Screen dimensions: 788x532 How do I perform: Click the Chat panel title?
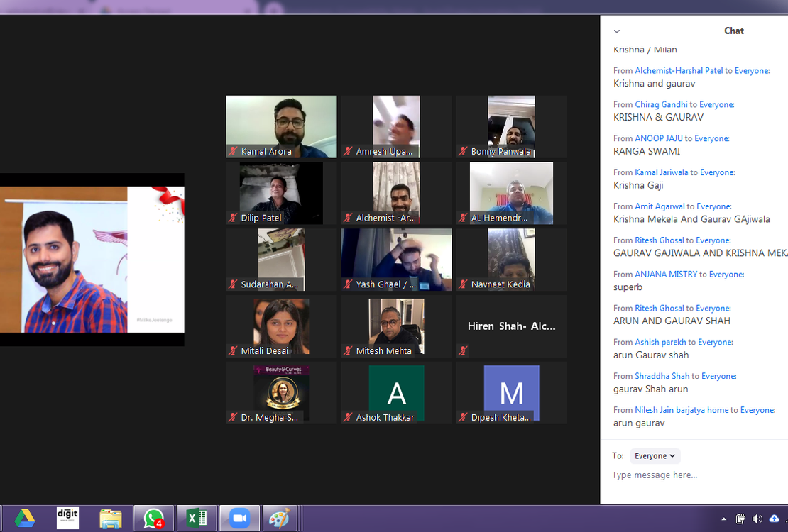[x=733, y=31]
